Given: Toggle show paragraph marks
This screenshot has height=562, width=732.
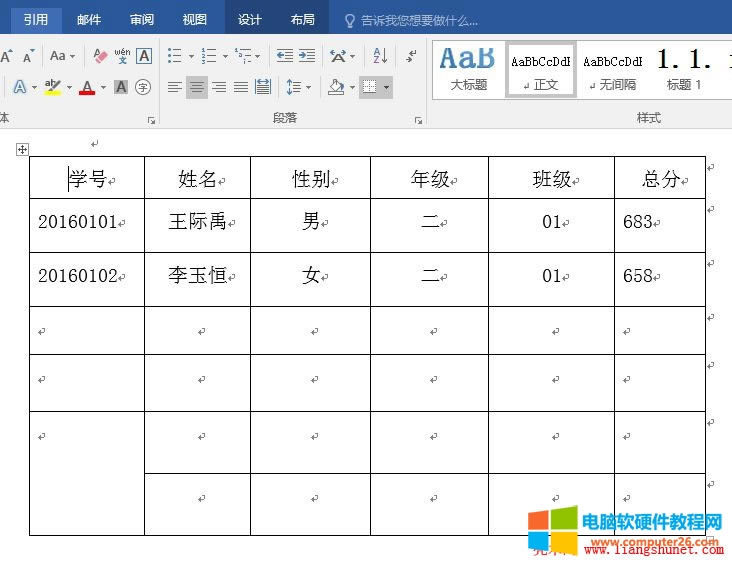Looking at the screenshot, I should [411, 56].
